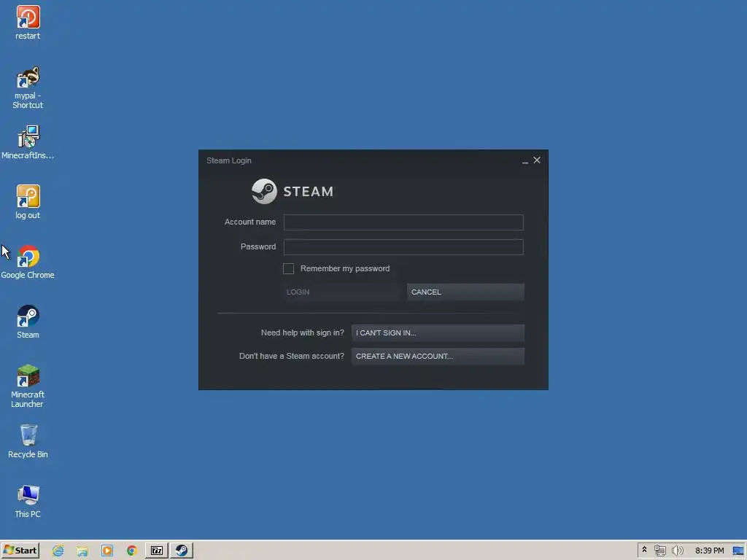Select the mypal shortcut raccoon icon
The image size is (747, 560).
pyautogui.click(x=28, y=77)
